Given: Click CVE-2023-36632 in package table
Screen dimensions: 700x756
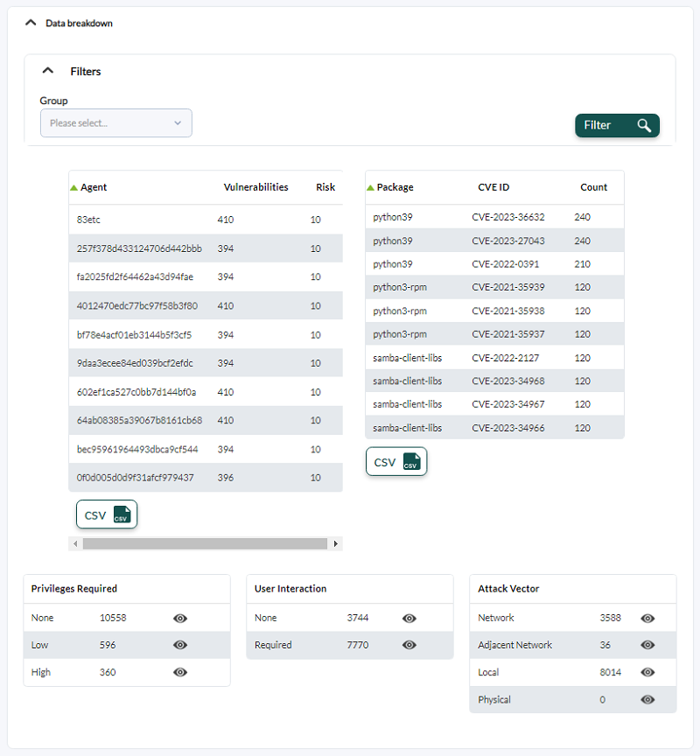Looking at the screenshot, I should click(508, 217).
